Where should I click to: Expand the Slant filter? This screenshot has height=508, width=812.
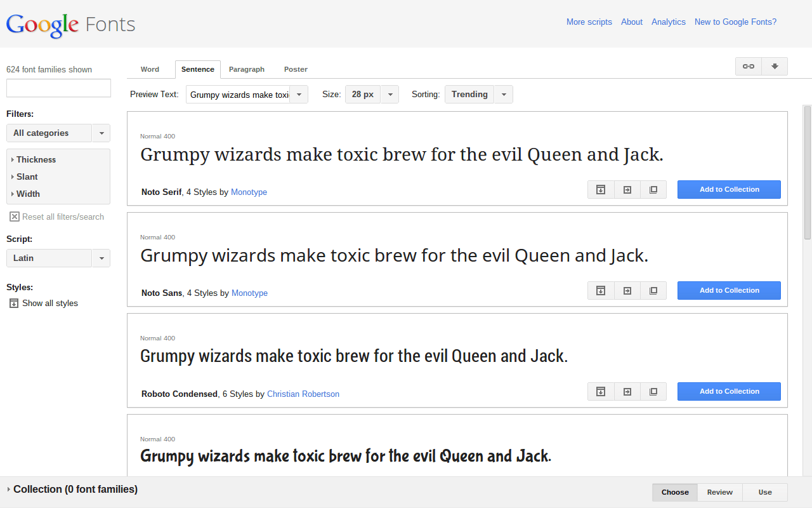pyautogui.click(x=27, y=177)
